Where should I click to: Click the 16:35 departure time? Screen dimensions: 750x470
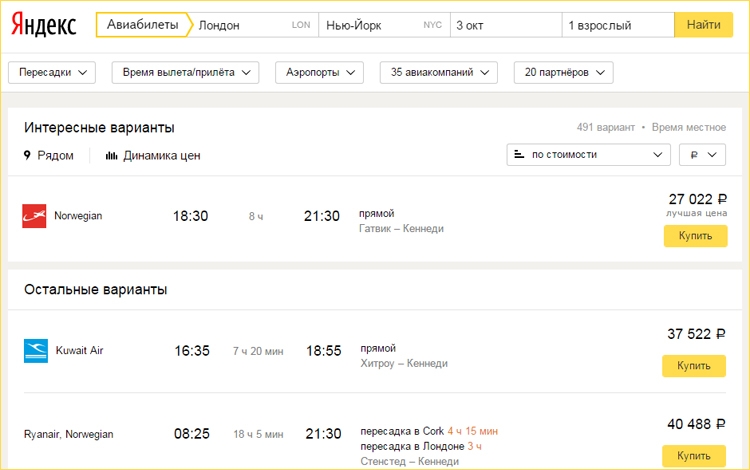pyautogui.click(x=192, y=351)
